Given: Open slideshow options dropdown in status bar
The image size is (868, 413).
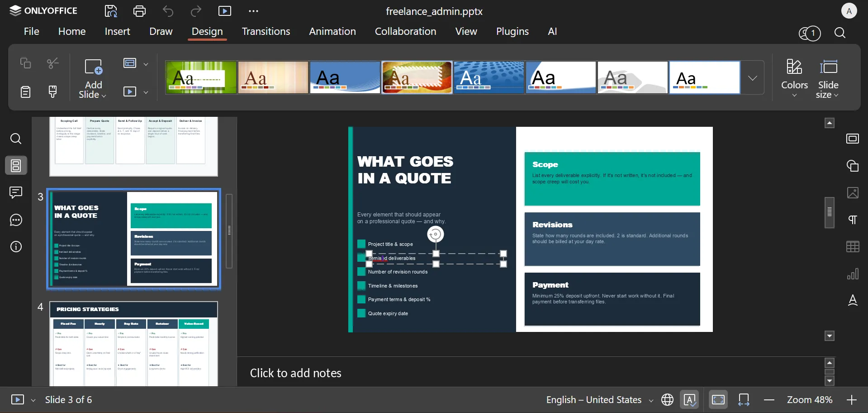Looking at the screenshot, I should coord(33,400).
